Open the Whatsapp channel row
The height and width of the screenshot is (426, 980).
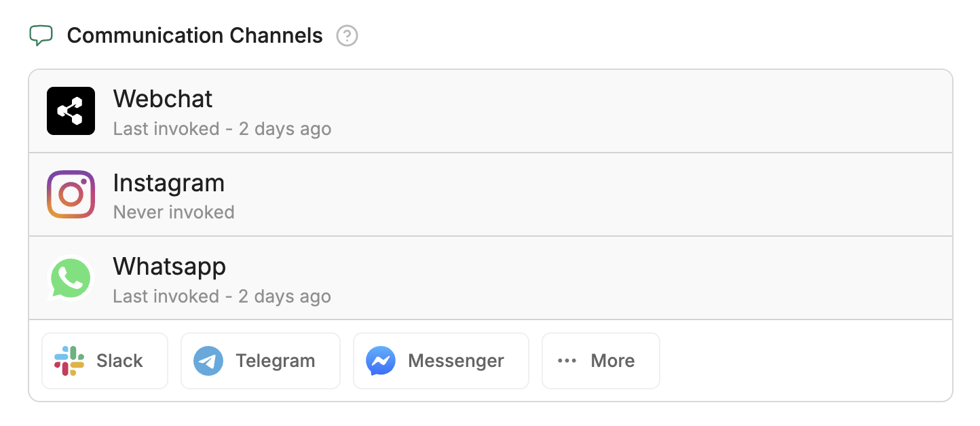point(475,278)
